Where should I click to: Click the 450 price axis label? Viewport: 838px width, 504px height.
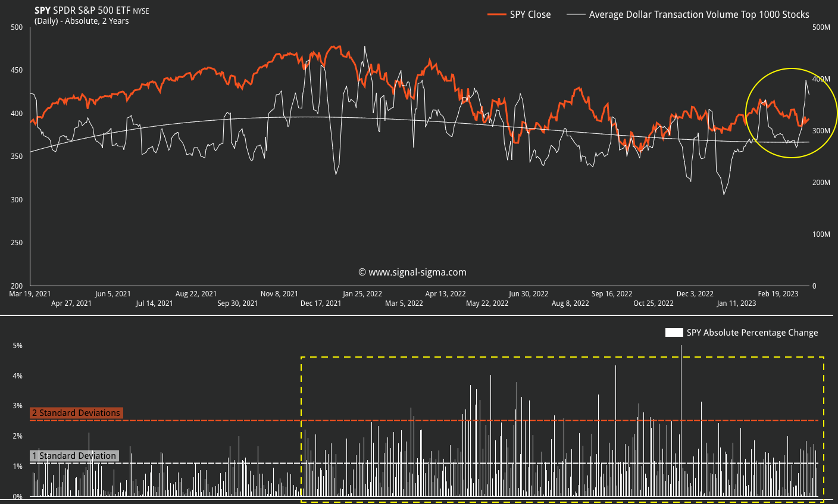click(17, 70)
